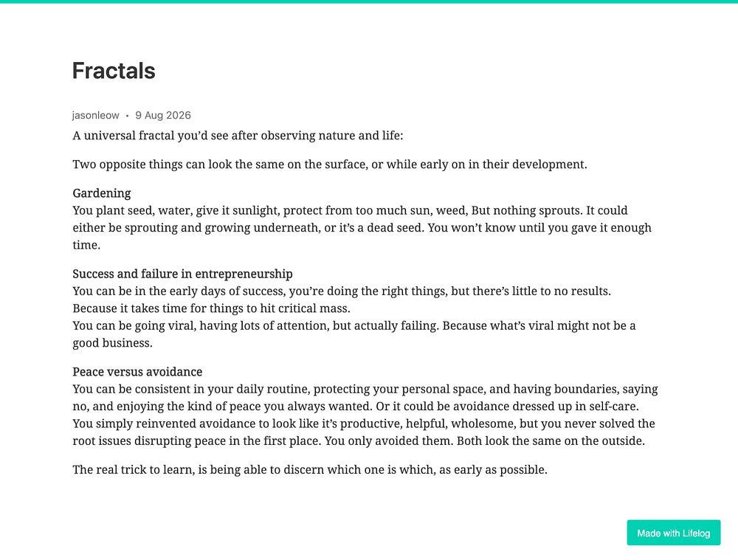Screen dimensions: 738x560
Task: Click the 9 Aug 2026 post date
Action: pyautogui.click(x=163, y=115)
